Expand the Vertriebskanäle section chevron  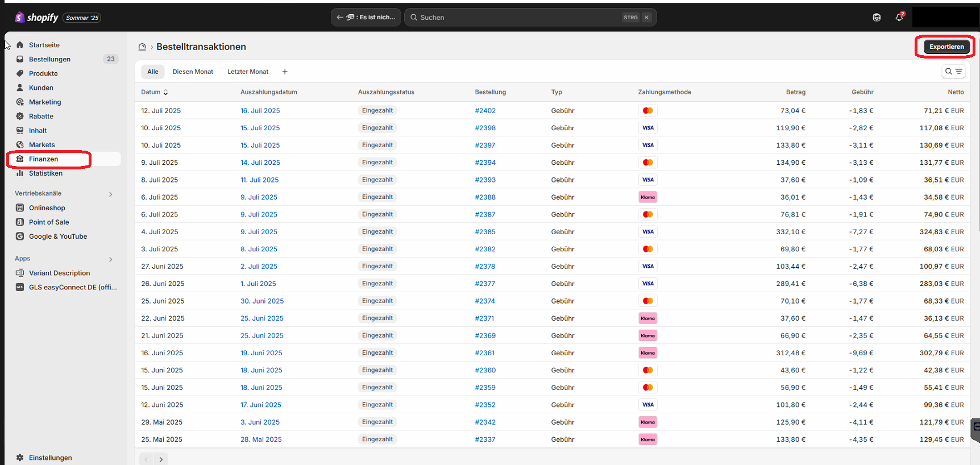(x=111, y=194)
